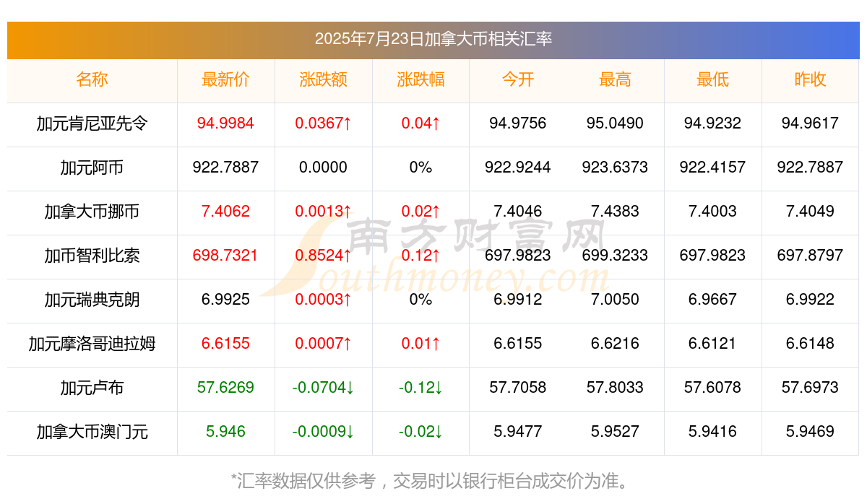Click change percent 0.04↑
Image resolution: width=867 pixels, height=504 pixels.
420,123
